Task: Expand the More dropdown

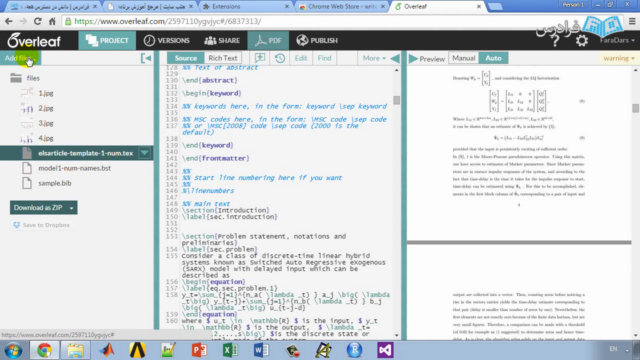Action: click(374, 58)
